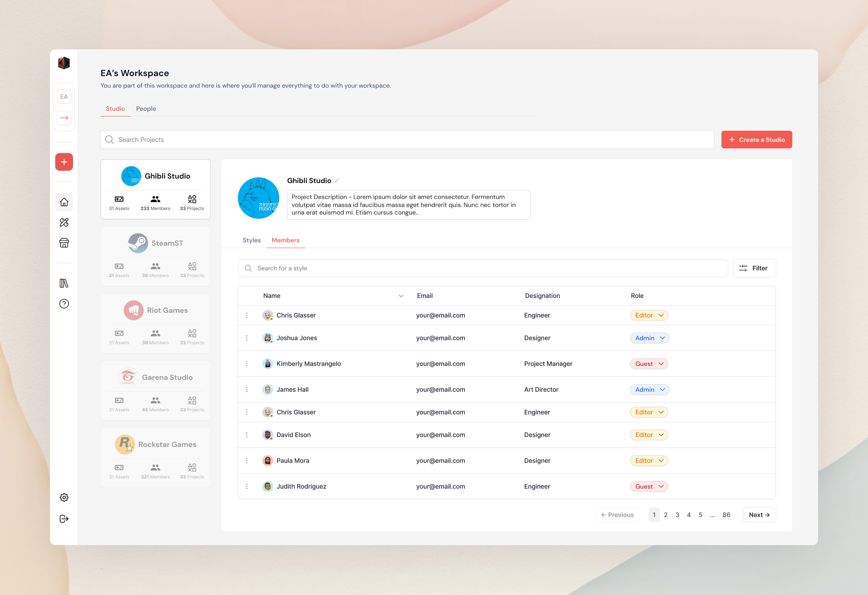Click the logout icon
Screen dimensions: 868x595
click(64, 519)
